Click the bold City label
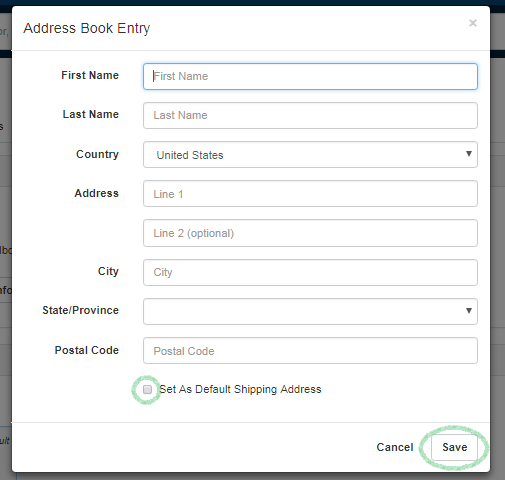This screenshot has height=480, width=505. pyautogui.click(x=108, y=271)
